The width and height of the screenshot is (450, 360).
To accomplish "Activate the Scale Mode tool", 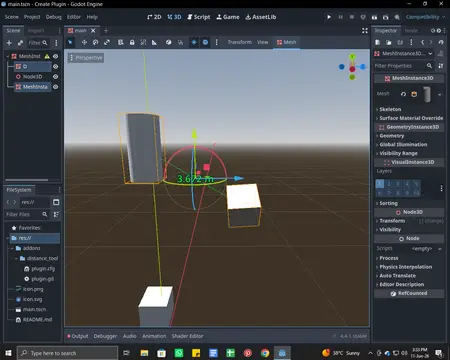I will tap(107, 42).
